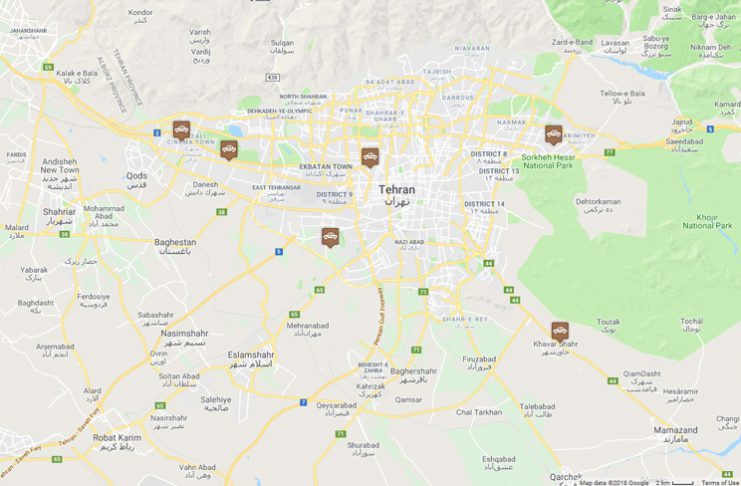Viewport: 741px width, 486px height.
Task: Select the Sorkheh Hesar National Park label
Action: (548, 161)
